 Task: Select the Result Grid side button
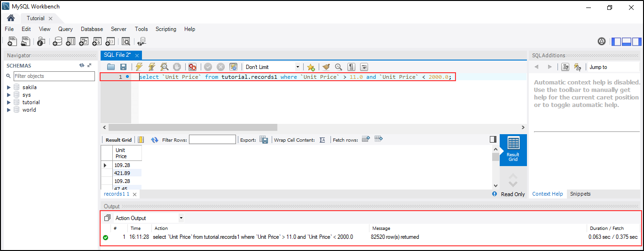click(513, 150)
